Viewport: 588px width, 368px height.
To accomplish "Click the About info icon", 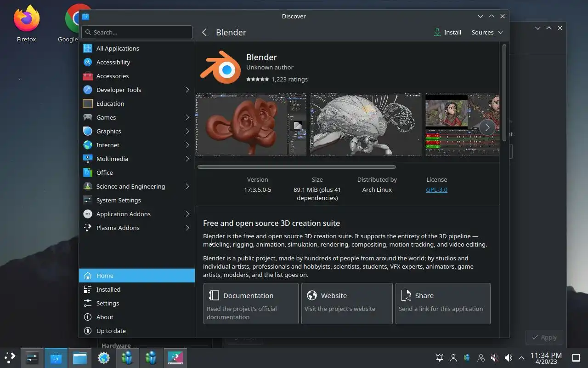I will click(x=88, y=317).
